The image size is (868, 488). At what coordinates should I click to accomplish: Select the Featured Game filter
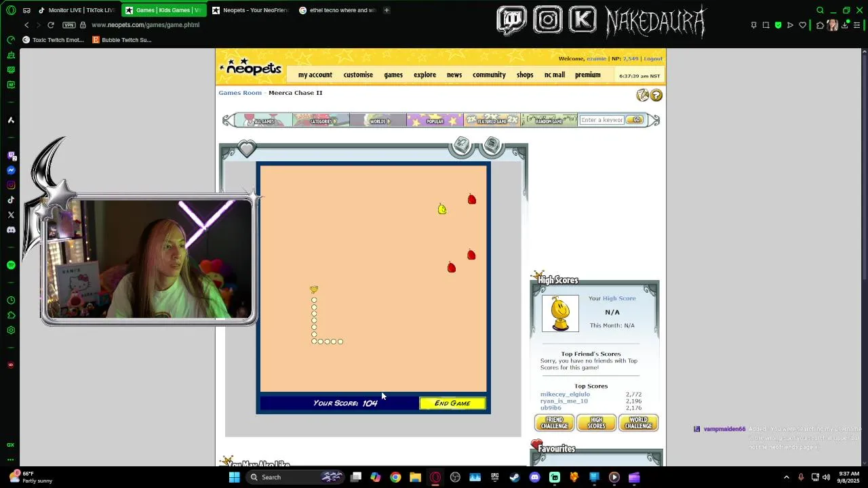point(492,120)
